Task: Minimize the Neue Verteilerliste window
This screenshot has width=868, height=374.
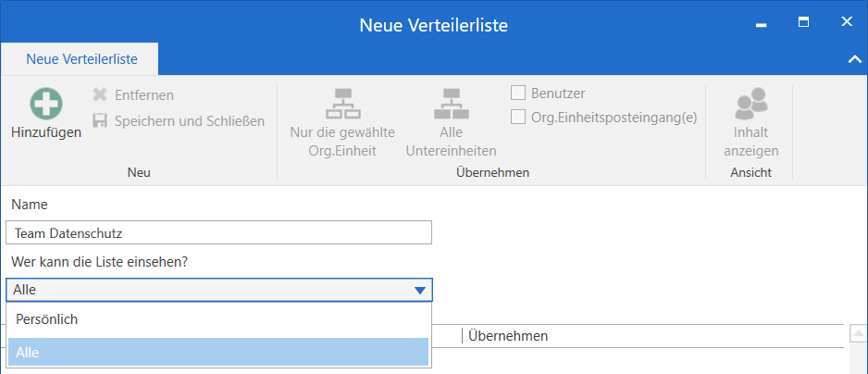Action: click(763, 21)
